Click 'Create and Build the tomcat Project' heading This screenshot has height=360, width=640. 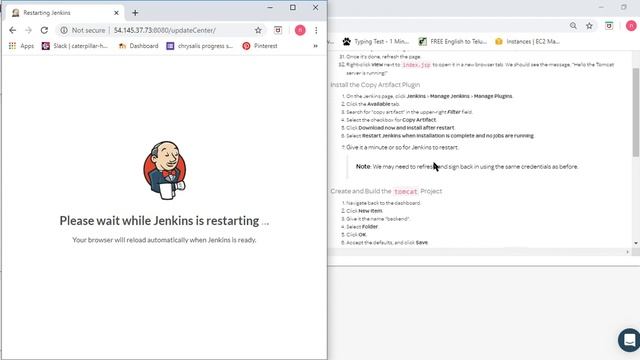point(386,191)
